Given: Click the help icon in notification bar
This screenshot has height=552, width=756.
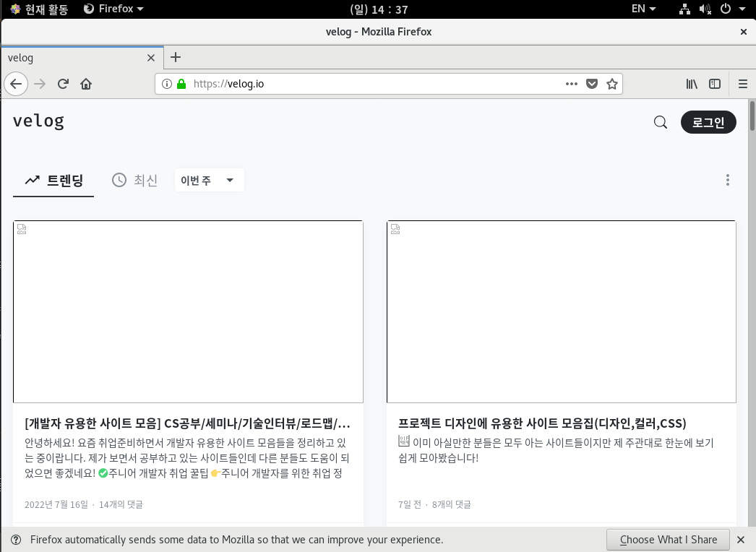Looking at the screenshot, I should click(15, 540).
